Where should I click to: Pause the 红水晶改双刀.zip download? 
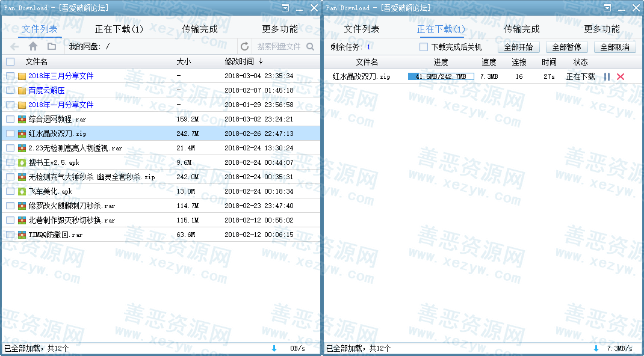coord(607,76)
